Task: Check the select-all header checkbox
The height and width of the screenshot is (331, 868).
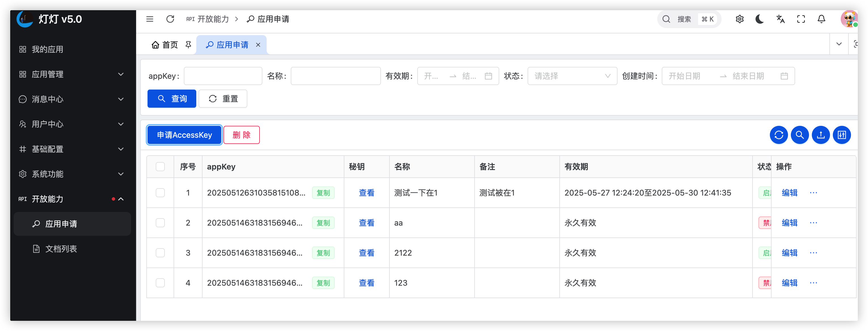Action: pyautogui.click(x=160, y=167)
